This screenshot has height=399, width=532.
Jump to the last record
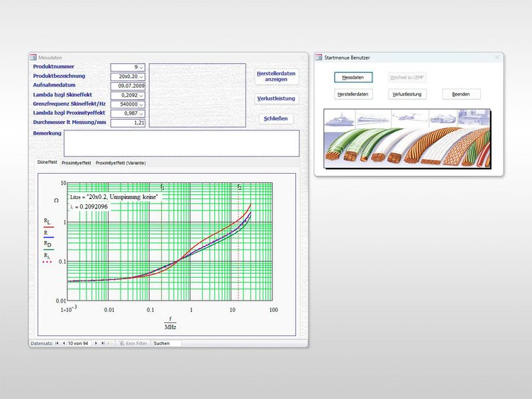pos(102,343)
